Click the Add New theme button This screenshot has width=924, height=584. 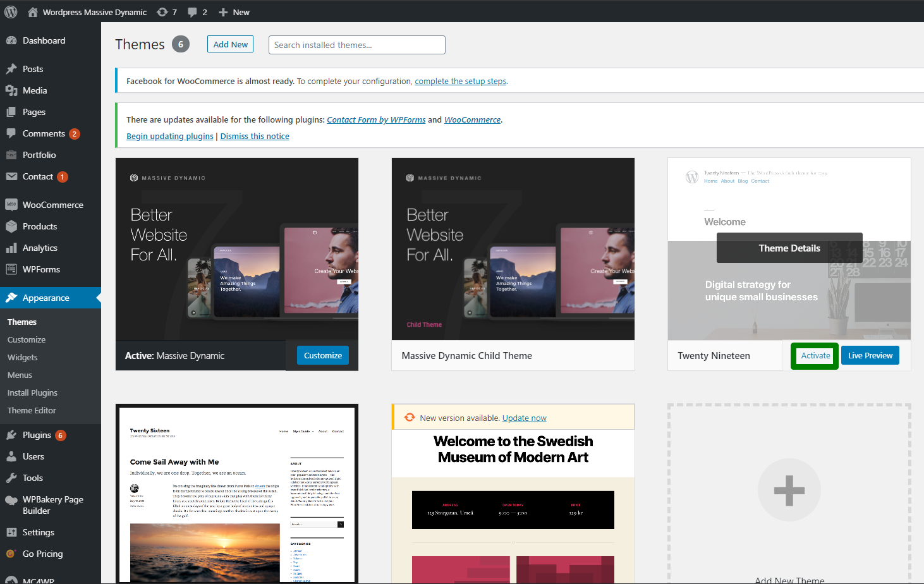coord(230,44)
